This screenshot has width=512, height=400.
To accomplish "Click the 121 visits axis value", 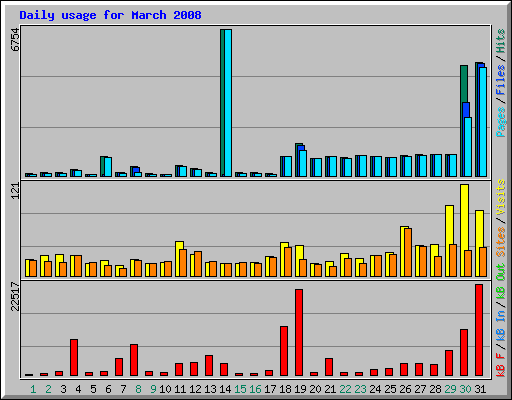I will click(x=15, y=191).
